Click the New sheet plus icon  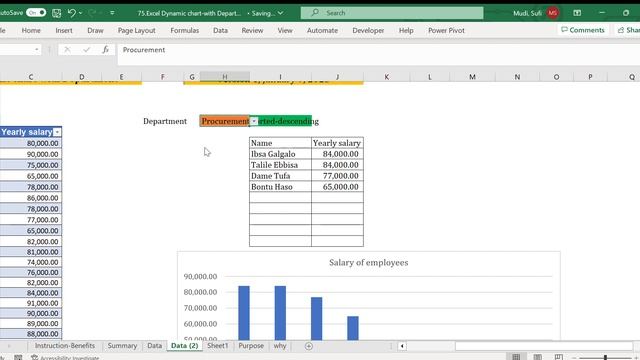click(x=309, y=346)
